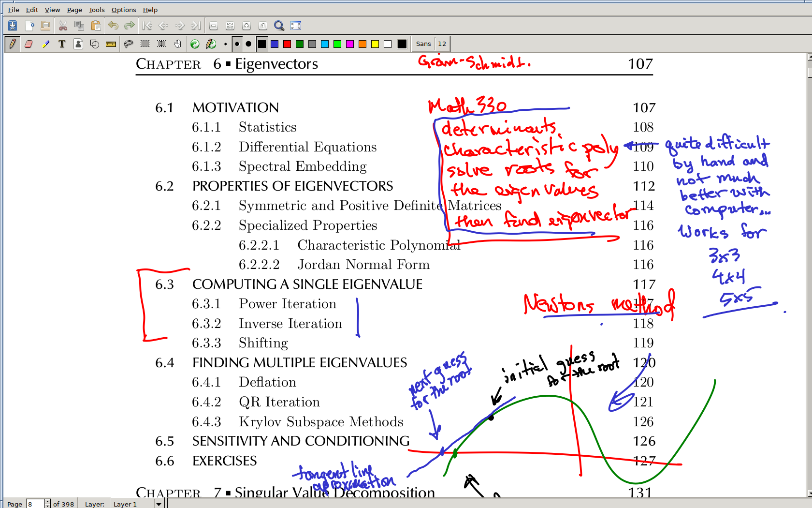Screen dimensions: 812x508
Task: Choose the Highlighter tool
Action: (x=45, y=44)
